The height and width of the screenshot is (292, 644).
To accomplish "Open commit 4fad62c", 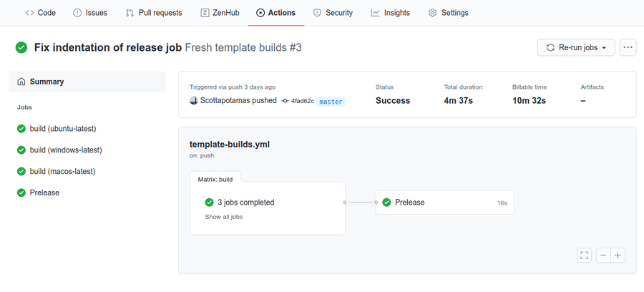I will click(x=303, y=101).
